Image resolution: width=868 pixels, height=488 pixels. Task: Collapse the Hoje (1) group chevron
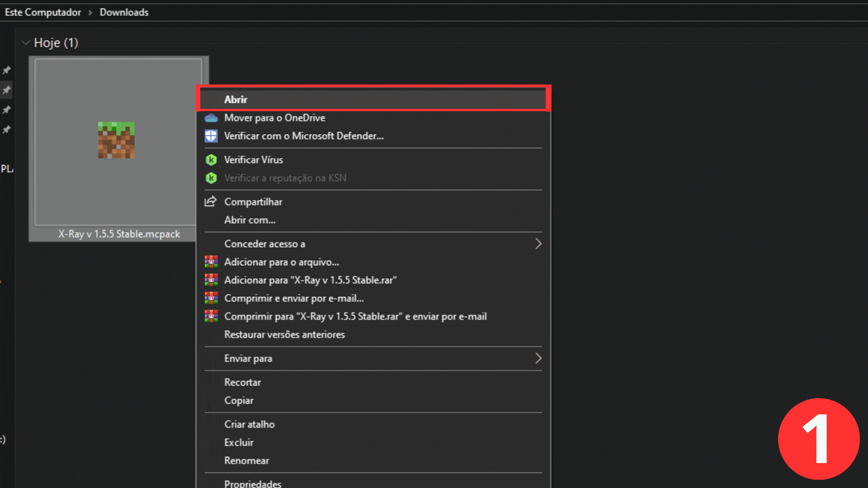(x=26, y=43)
